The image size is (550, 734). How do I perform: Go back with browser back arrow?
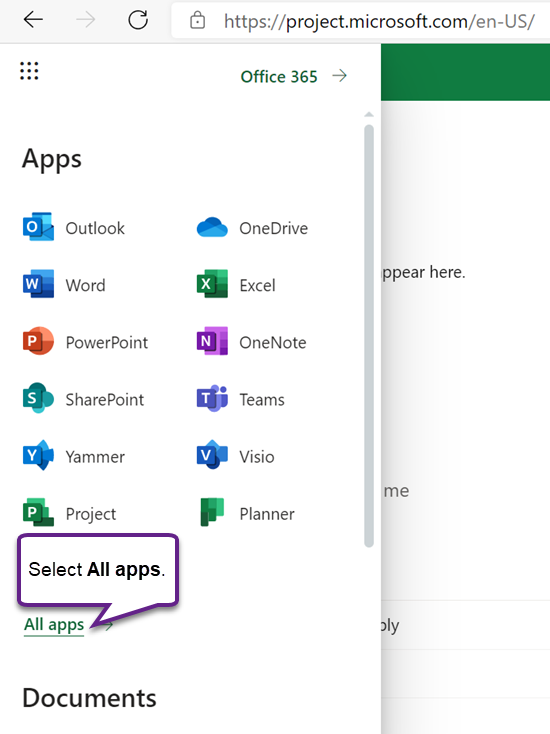pos(33,20)
